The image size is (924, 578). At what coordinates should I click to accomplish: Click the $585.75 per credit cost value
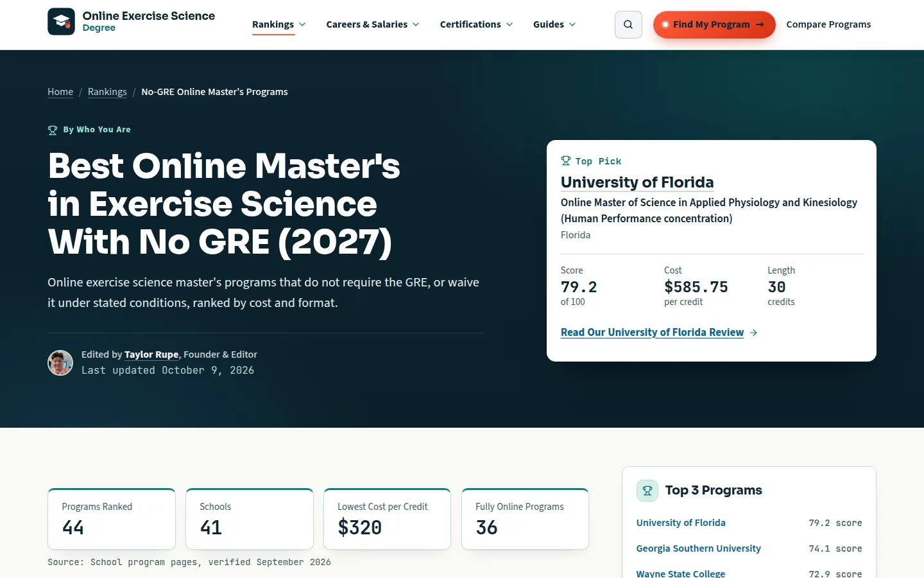[x=696, y=287]
